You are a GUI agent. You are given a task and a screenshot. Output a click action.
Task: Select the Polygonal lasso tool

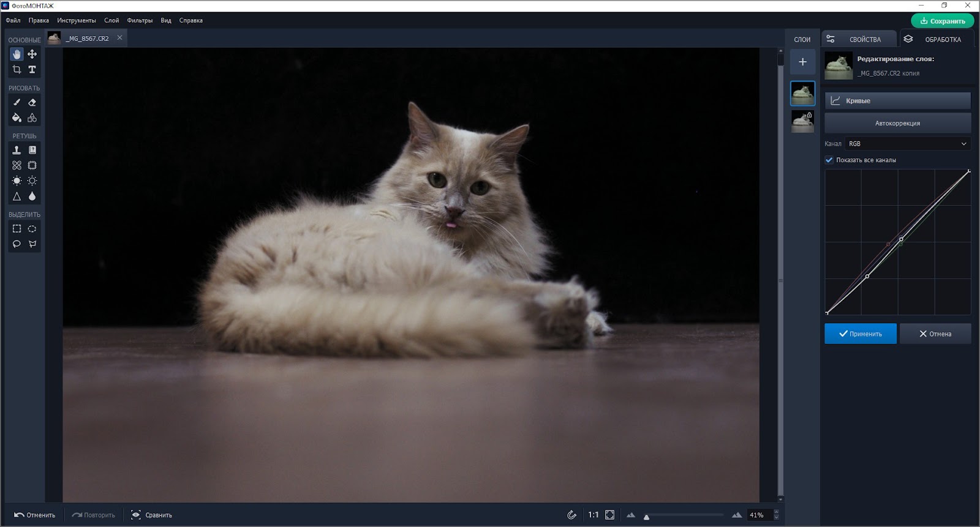32,244
